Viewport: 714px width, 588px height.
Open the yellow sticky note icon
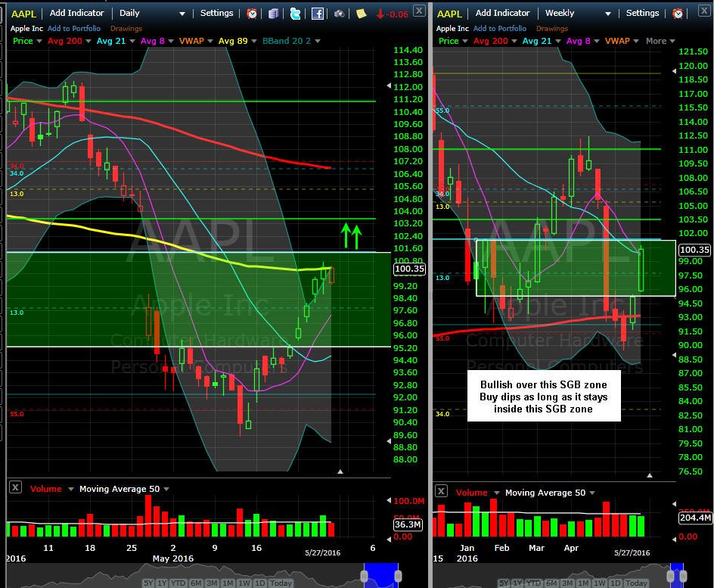click(x=361, y=14)
